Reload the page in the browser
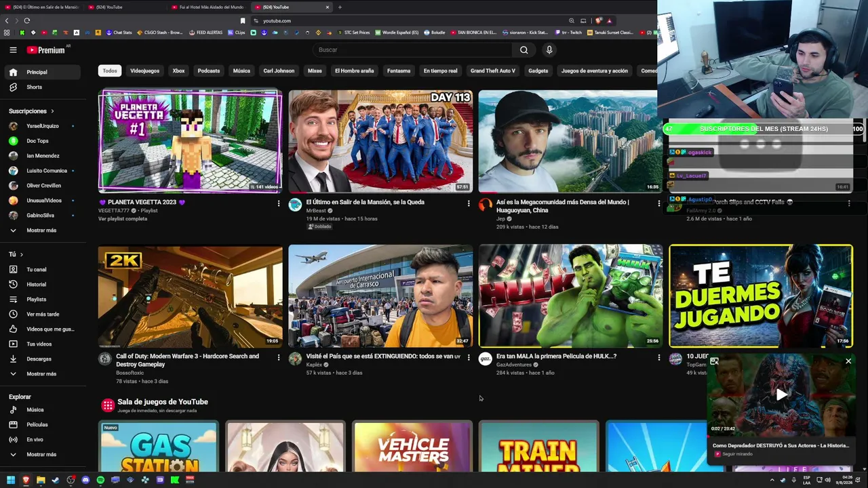This screenshot has height=488, width=868. coord(26,21)
